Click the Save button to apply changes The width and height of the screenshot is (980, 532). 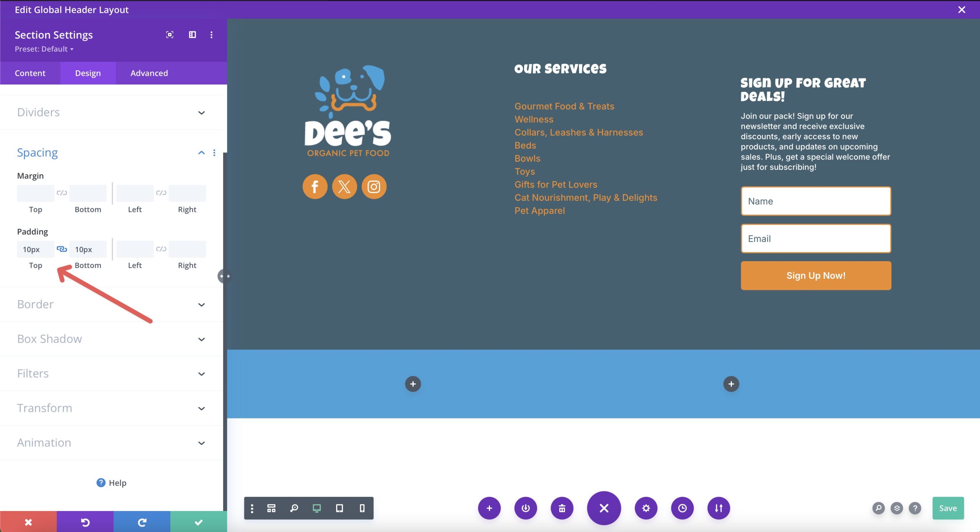pos(948,508)
